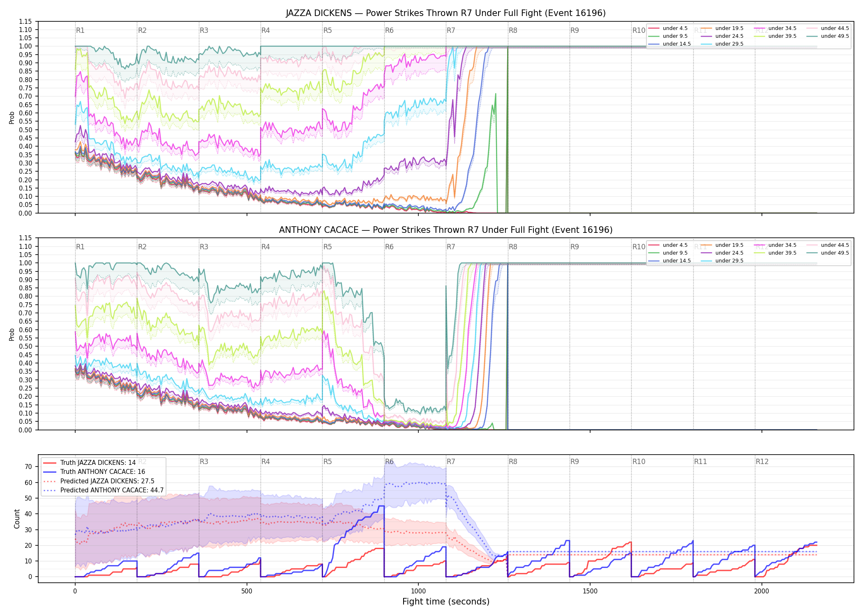863x616 pixels.
Task: Click 'under 14.5' legend entry in Cacace chart
Action: pos(669,261)
